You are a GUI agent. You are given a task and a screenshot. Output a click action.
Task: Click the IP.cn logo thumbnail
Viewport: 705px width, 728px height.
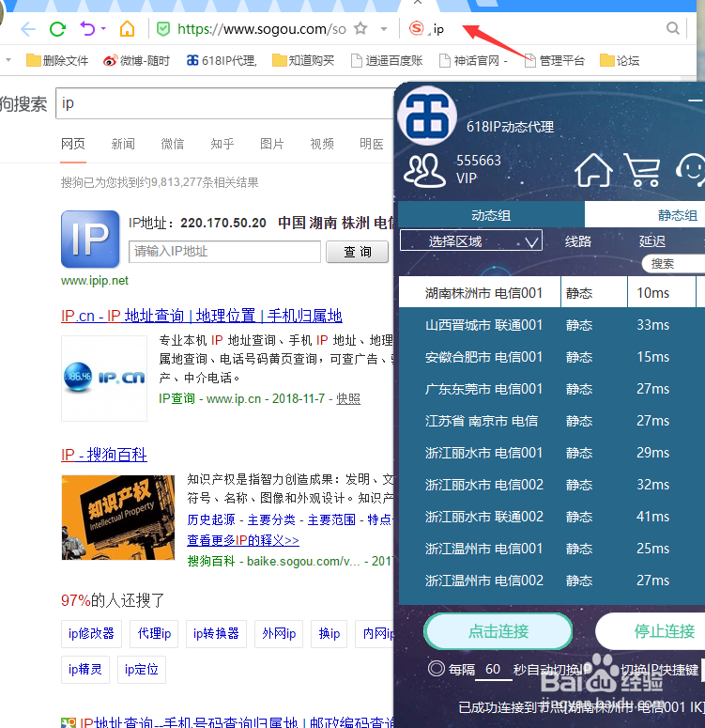(104, 379)
